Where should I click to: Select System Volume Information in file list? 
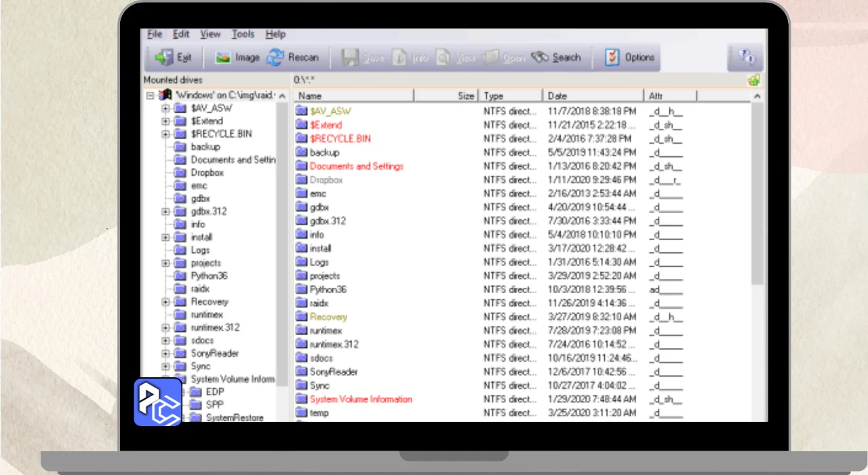(x=360, y=399)
